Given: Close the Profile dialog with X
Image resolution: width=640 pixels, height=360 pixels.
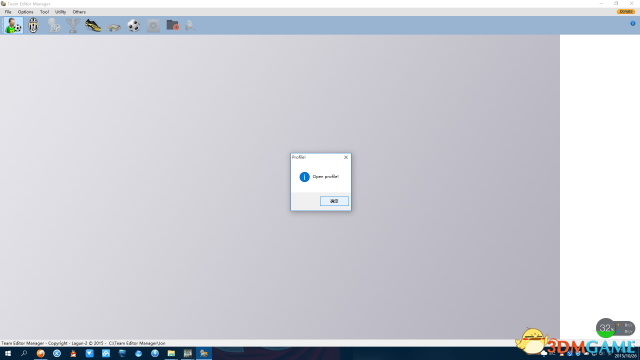Looking at the screenshot, I should 346,157.
